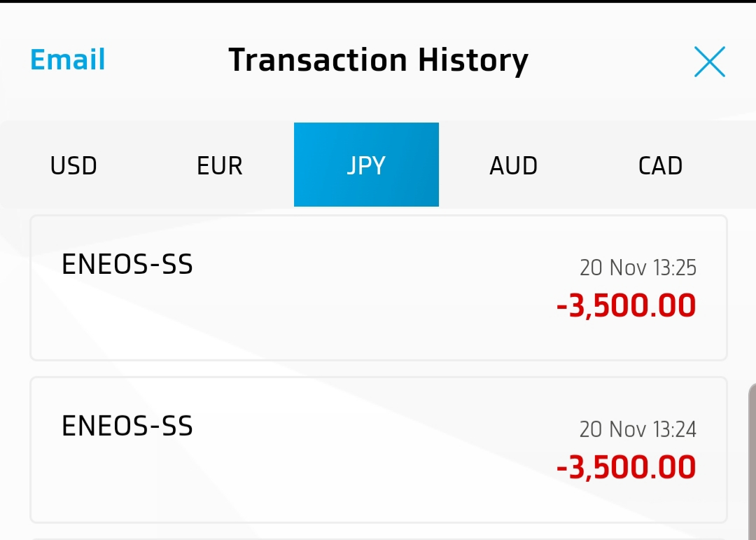This screenshot has height=540, width=756.
Task: Open the ENEOS-SS transaction from 13:25
Action: (x=379, y=288)
